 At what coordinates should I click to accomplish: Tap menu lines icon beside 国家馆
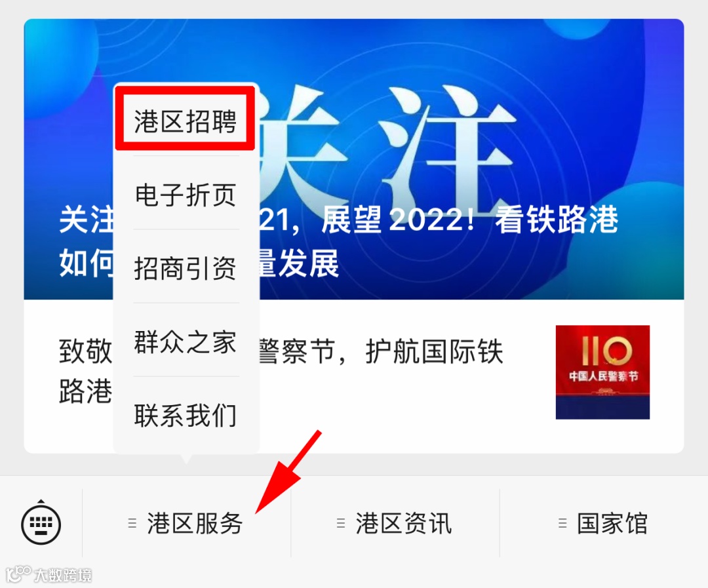coord(562,523)
